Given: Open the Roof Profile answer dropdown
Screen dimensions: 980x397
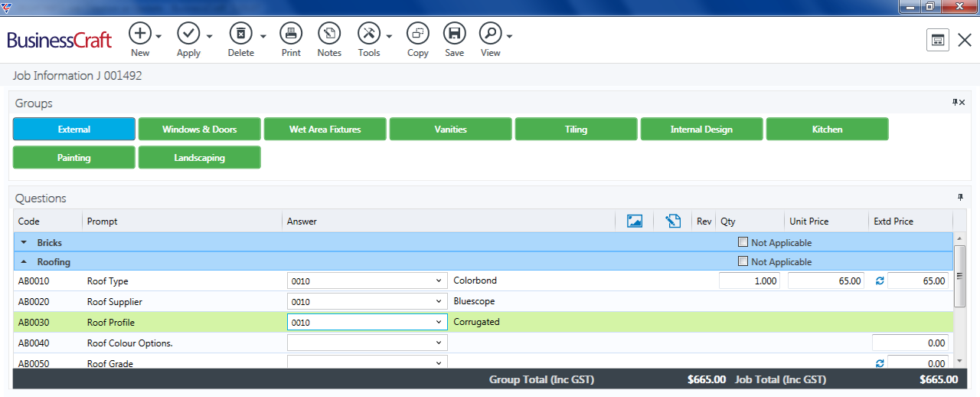Looking at the screenshot, I should (x=439, y=323).
